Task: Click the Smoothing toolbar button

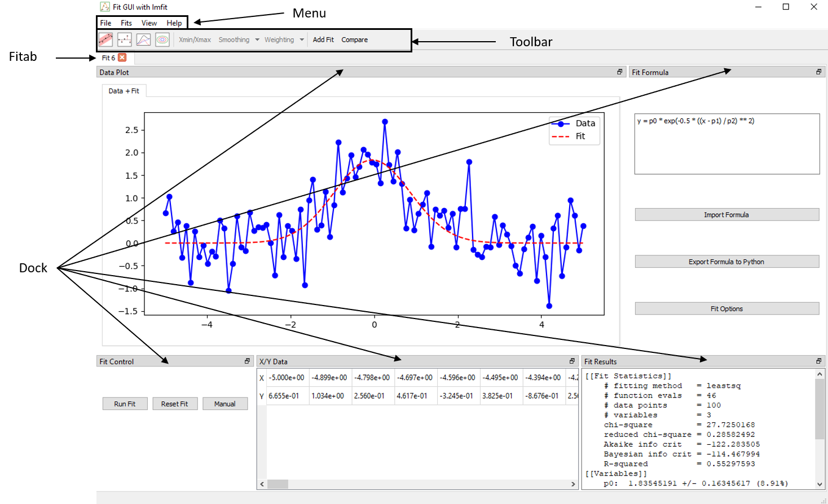Action: click(234, 39)
